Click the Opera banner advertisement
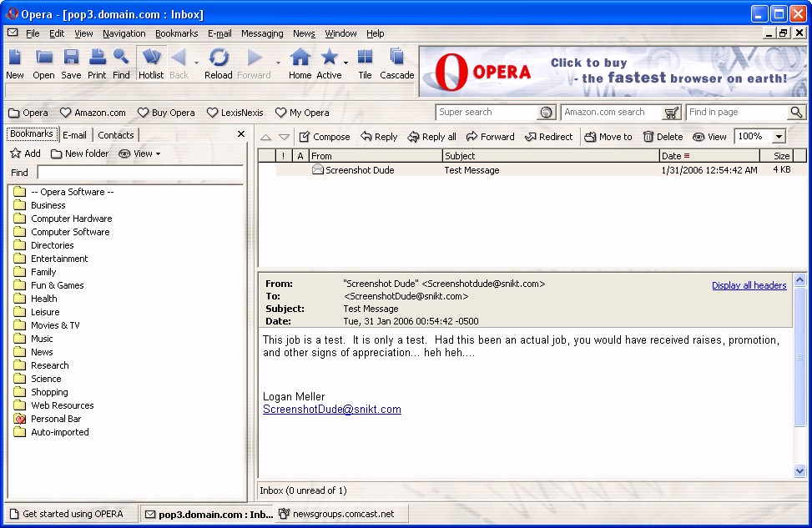 [x=613, y=72]
